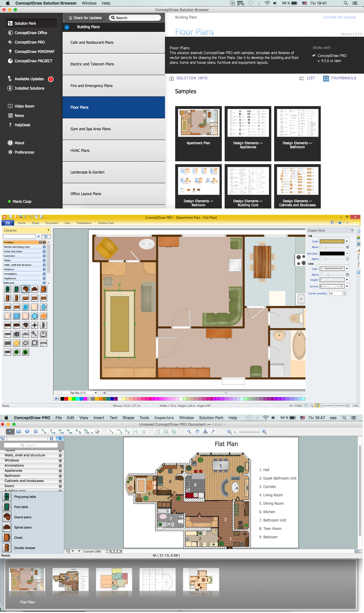Collapse the Building Plans category
This screenshot has height=613, width=364.
pyautogui.click(x=67, y=27)
